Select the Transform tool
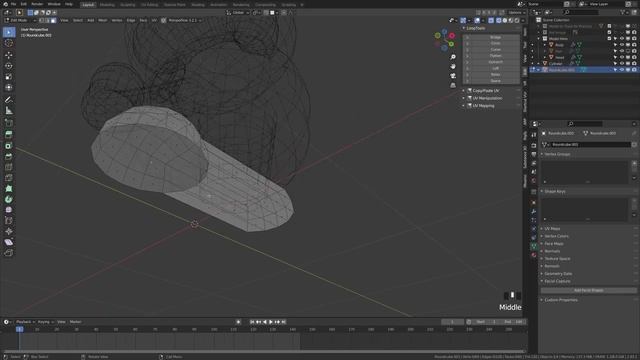 [9, 87]
